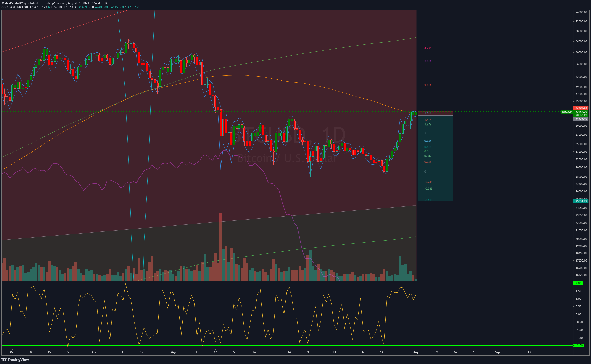Select the COINBASE:BTCUSD, 1D symbol title
The width and height of the screenshot is (591, 364).
click(17, 7)
